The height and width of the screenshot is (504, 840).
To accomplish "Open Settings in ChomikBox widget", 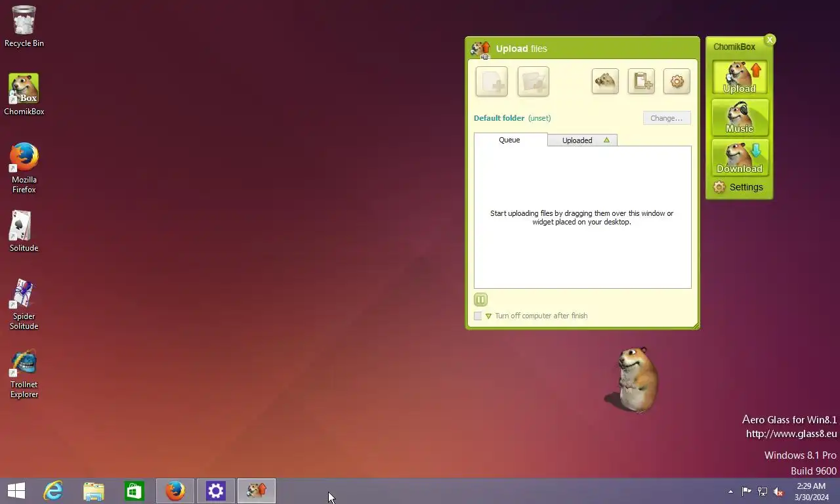I will tap(738, 187).
